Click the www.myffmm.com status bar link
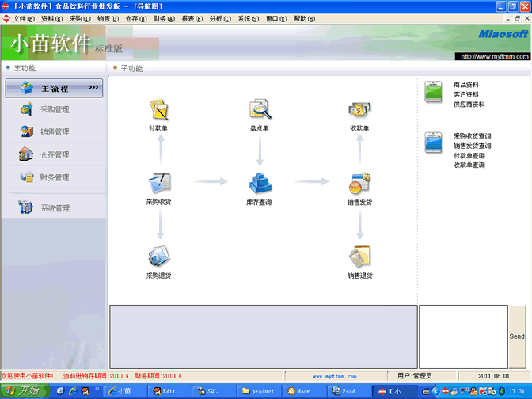Image resolution: width=532 pixels, height=399 pixels. point(335,376)
